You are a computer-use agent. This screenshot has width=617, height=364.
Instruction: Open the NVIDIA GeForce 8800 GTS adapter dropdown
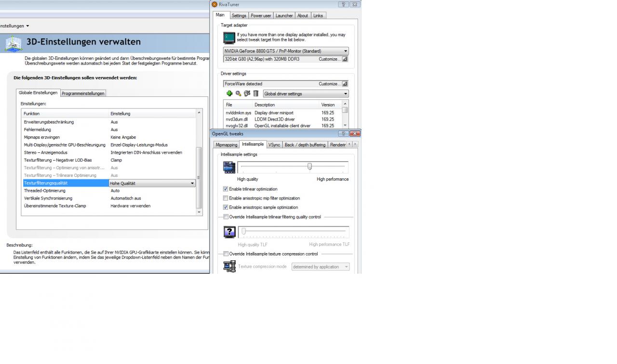click(286, 51)
